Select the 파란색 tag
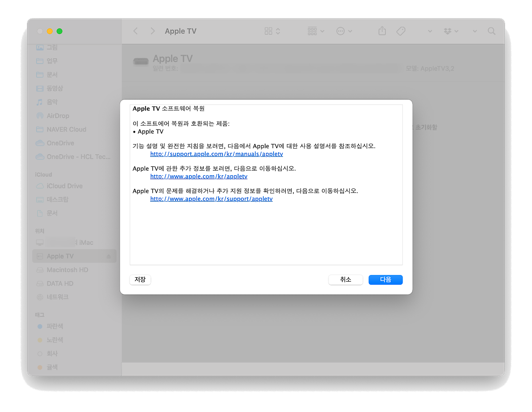 [74, 326]
